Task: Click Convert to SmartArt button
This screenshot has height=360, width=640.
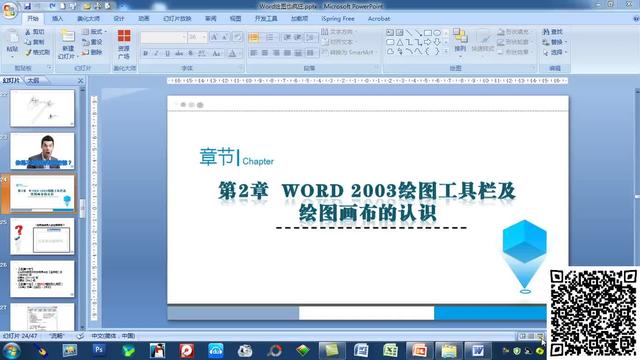Action: point(348,52)
